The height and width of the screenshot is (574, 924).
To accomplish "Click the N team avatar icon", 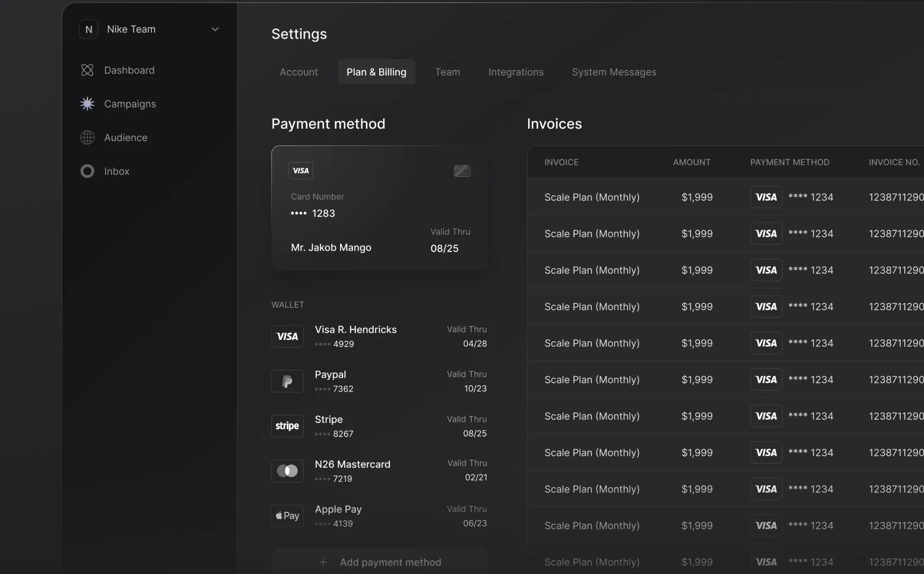I will (89, 29).
